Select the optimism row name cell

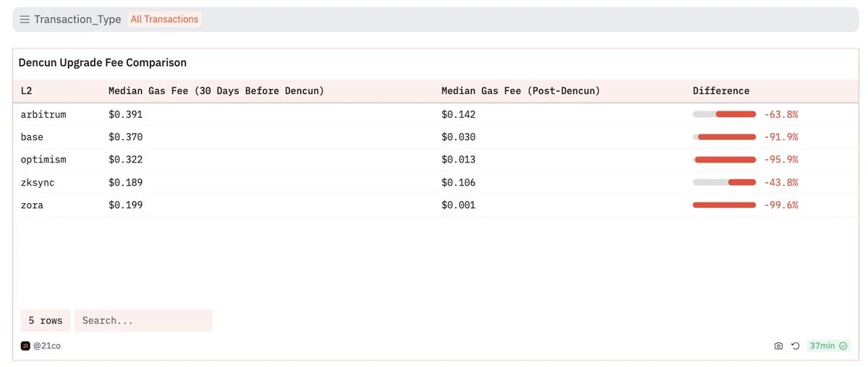pos(43,160)
